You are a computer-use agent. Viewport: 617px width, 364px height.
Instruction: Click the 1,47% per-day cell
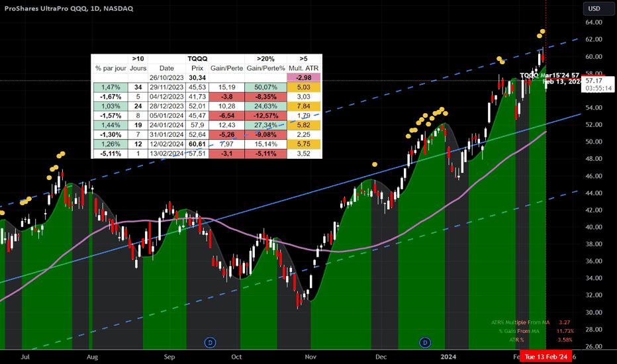111,87
